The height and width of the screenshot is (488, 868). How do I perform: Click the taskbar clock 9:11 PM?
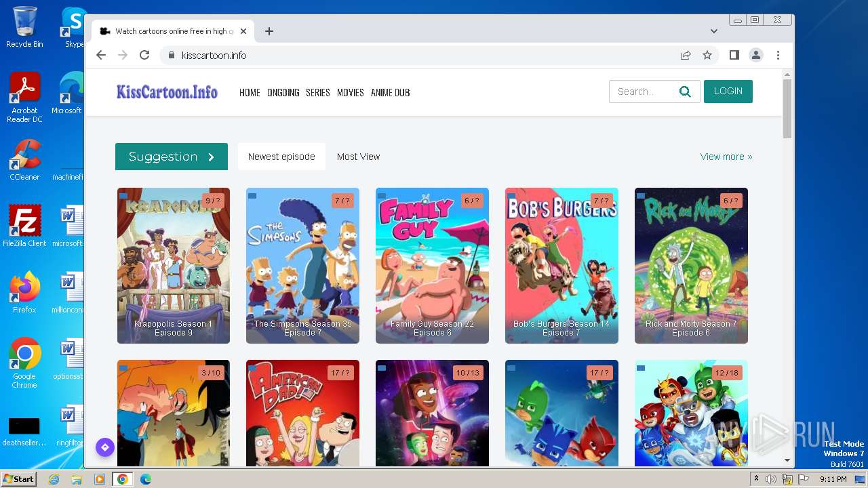[833, 479]
